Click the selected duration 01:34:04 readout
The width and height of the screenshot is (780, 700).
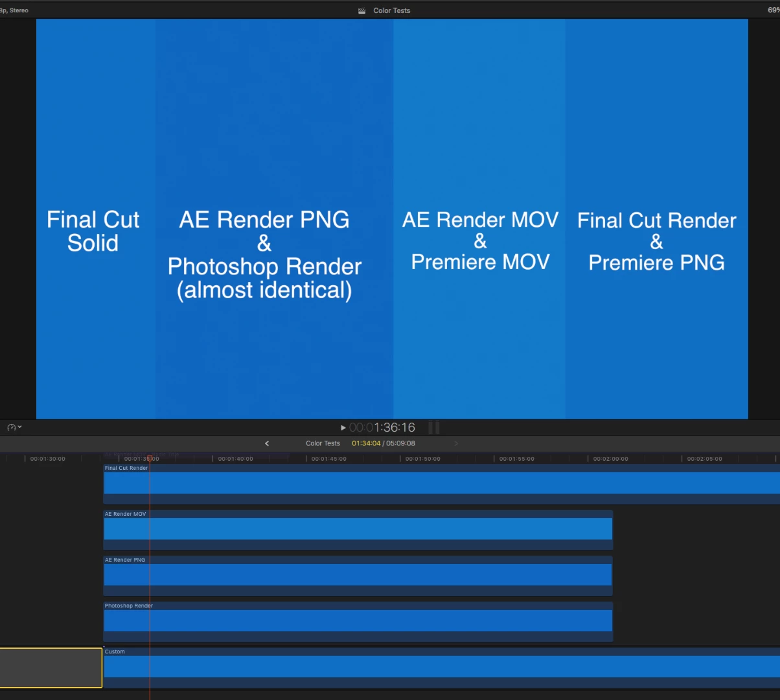pyautogui.click(x=366, y=443)
